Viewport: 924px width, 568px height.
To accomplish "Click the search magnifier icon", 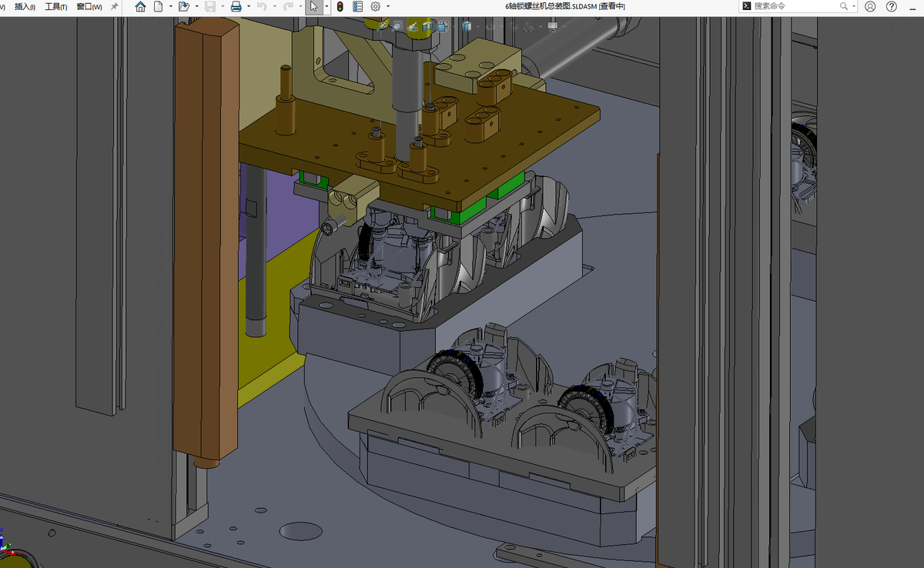I will [844, 6].
